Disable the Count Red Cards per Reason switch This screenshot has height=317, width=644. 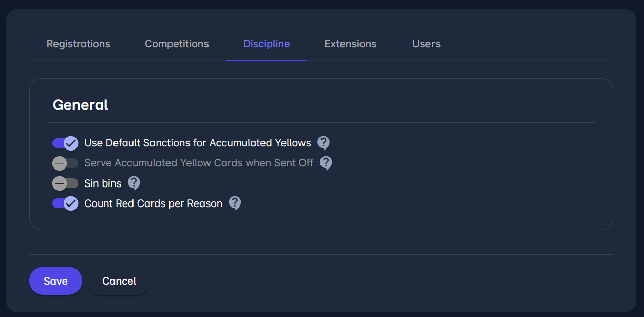tap(65, 203)
